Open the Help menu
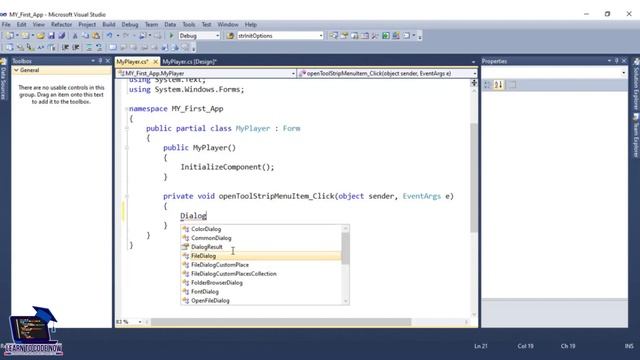Image resolution: width=640 pixels, height=360 pixels. tap(251, 24)
